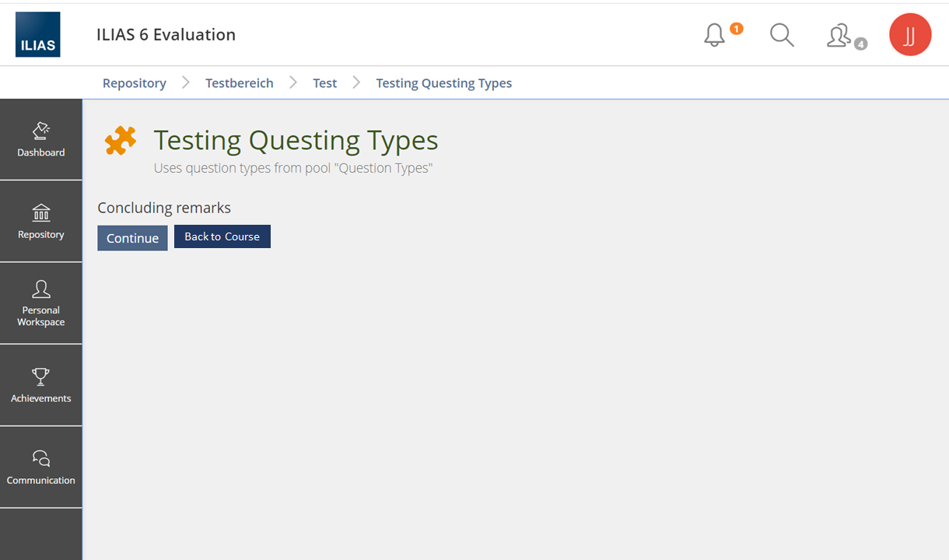The image size is (949, 560).
Task: Click the ILIAS 6 Evaluation header title
Action: click(166, 35)
